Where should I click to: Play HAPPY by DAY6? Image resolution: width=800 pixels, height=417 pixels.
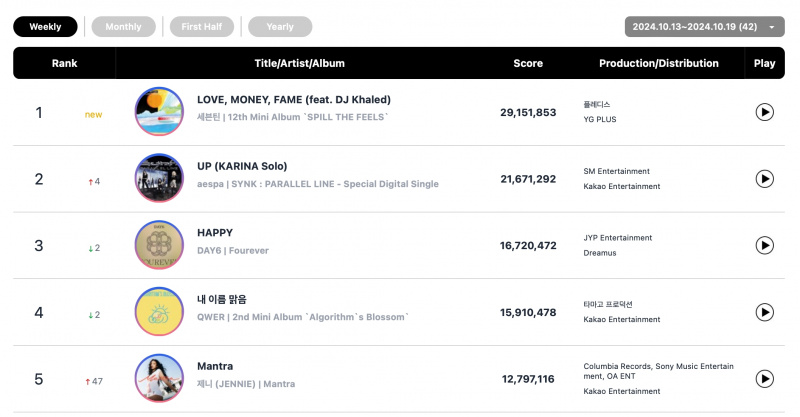(x=764, y=246)
